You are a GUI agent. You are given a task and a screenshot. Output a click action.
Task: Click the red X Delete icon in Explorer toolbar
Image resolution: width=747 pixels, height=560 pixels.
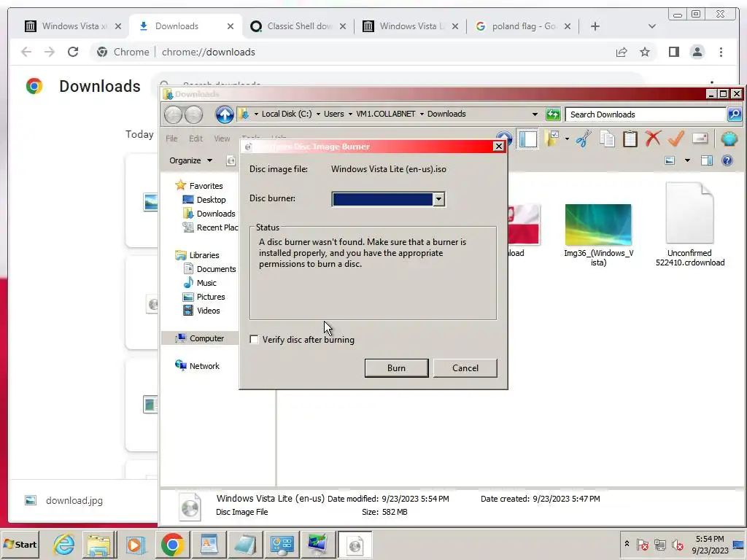[653, 139]
